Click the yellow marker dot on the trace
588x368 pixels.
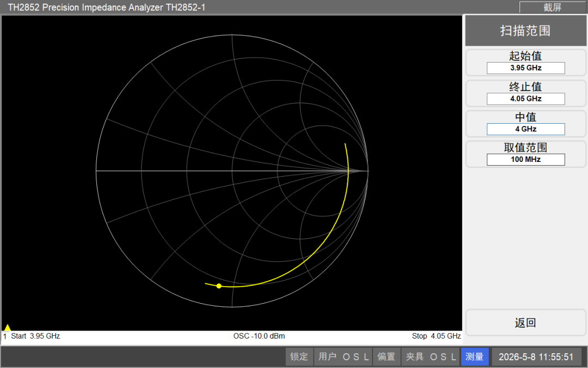[x=219, y=286]
